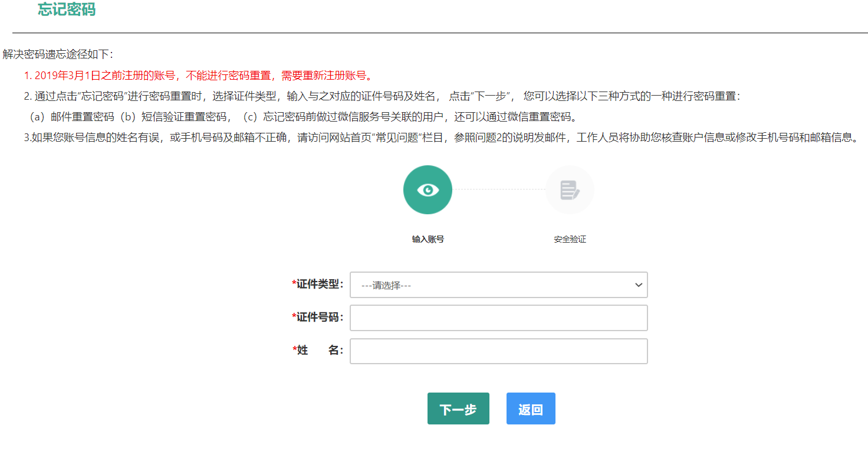Screen dimensions: 868x451
Task: Click the red notice about 2019年3月1日 accounts
Action: 198,76
